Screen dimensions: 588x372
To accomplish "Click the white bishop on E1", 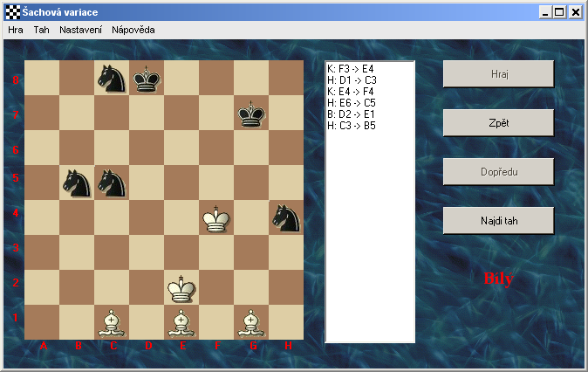I will [x=181, y=322].
